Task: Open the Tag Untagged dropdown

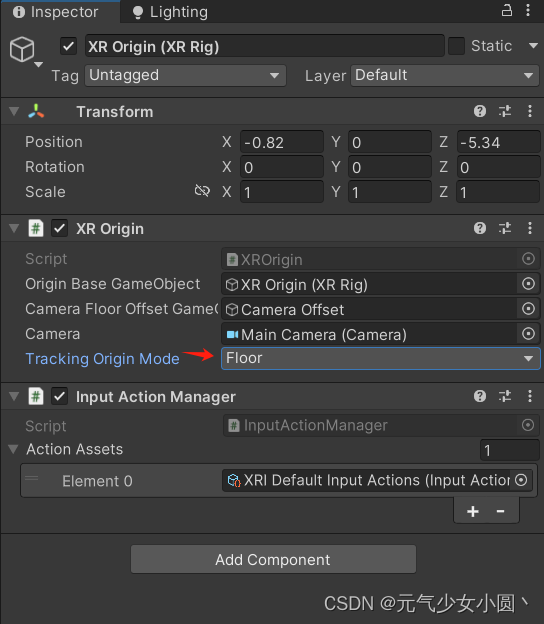Action: click(185, 75)
